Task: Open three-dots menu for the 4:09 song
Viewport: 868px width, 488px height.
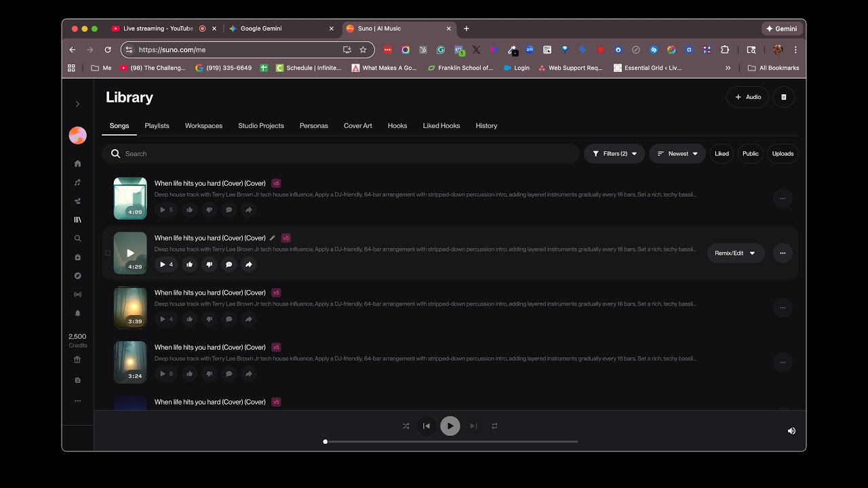Action: [783, 199]
